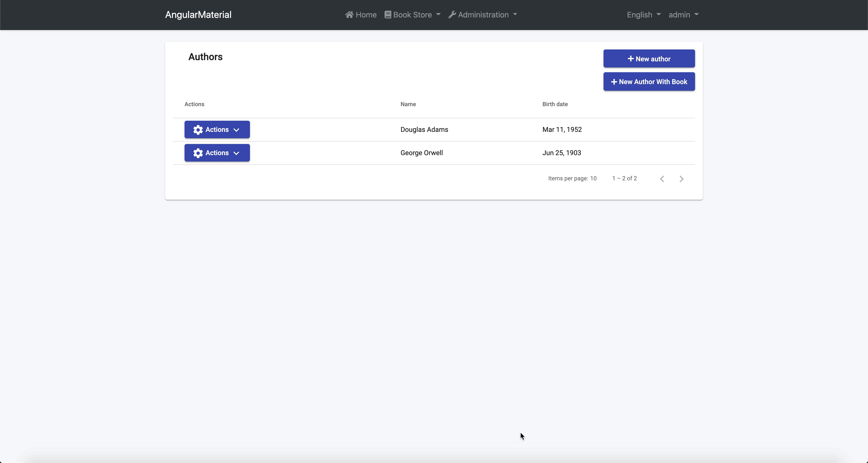The height and width of the screenshot is (463, 868).
Task: Click the Administration wrench icon
Action: 452,15
